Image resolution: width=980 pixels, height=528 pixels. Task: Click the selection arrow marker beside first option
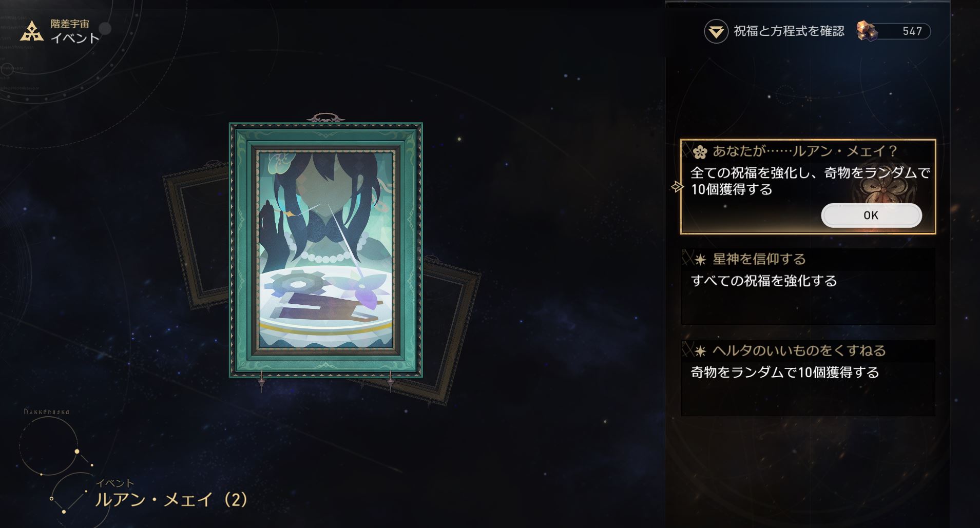pos(677,187)
